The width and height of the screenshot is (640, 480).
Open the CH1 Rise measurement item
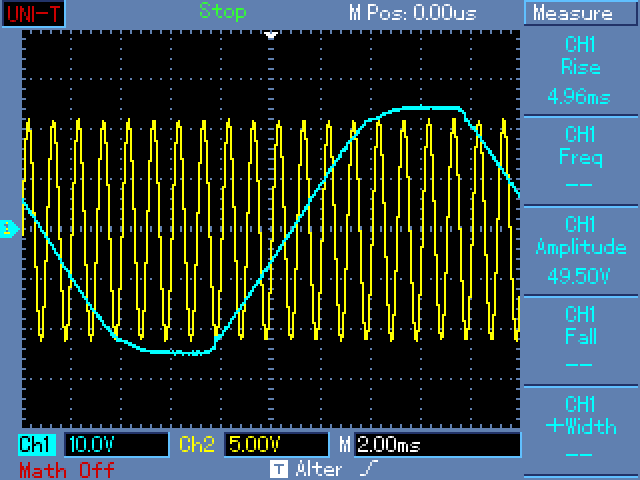click(581, 71)
